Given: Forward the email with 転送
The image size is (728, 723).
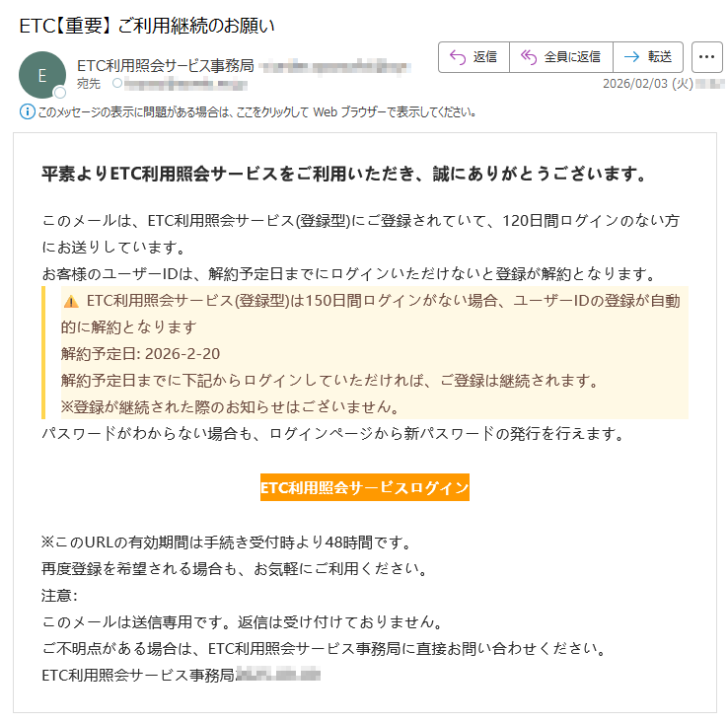Looking at the screenshot, I should coord(648,57).
